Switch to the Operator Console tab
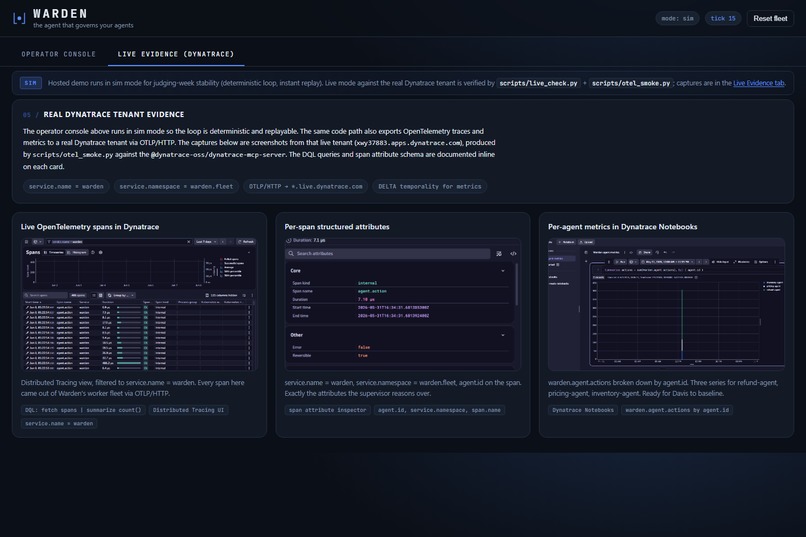806x537 pixels. pyautogui.click(x=59, y=54)
